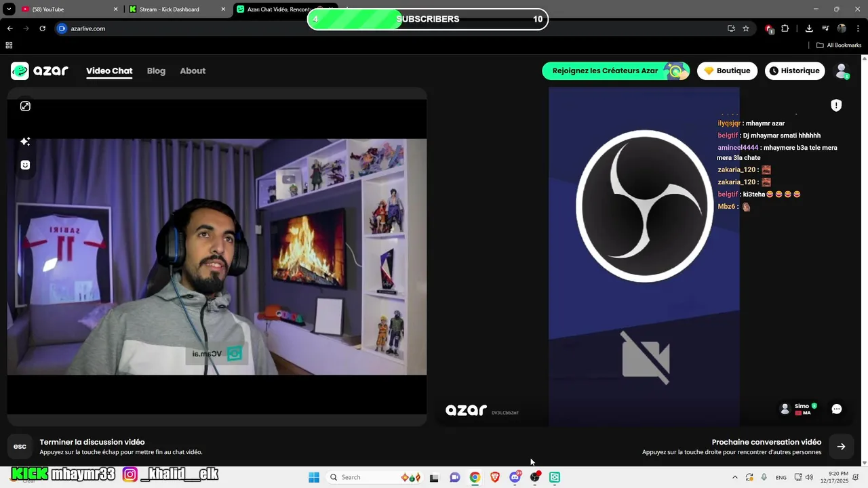Click the local webcam video feed

click(217, 256)
